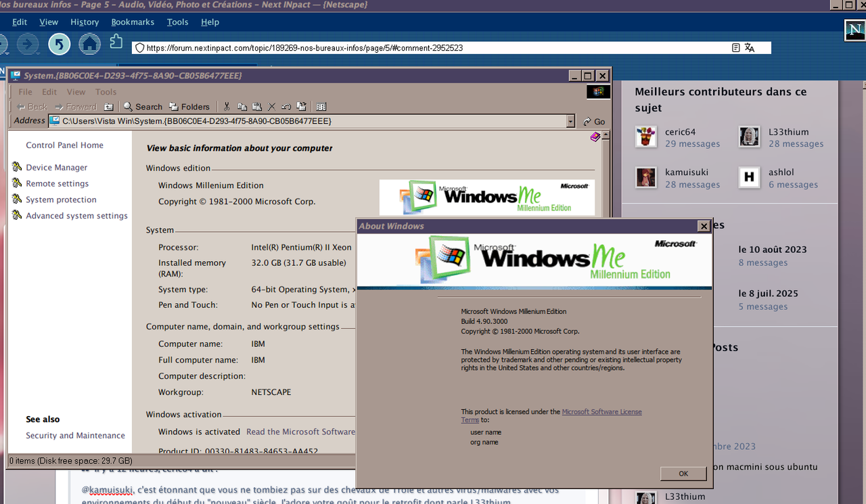Open the Views icon in System toolbar
866x504 pixels.
point(321,107)
